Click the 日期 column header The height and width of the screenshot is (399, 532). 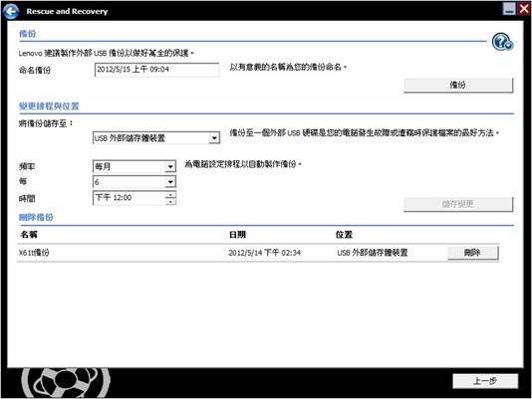pos(237,235)
